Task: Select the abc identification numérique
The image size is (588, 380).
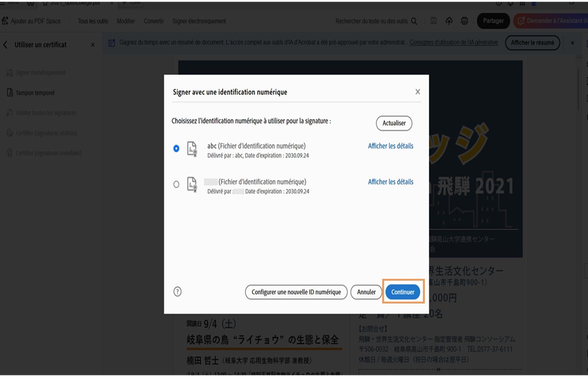Action: tap(176, 148)
